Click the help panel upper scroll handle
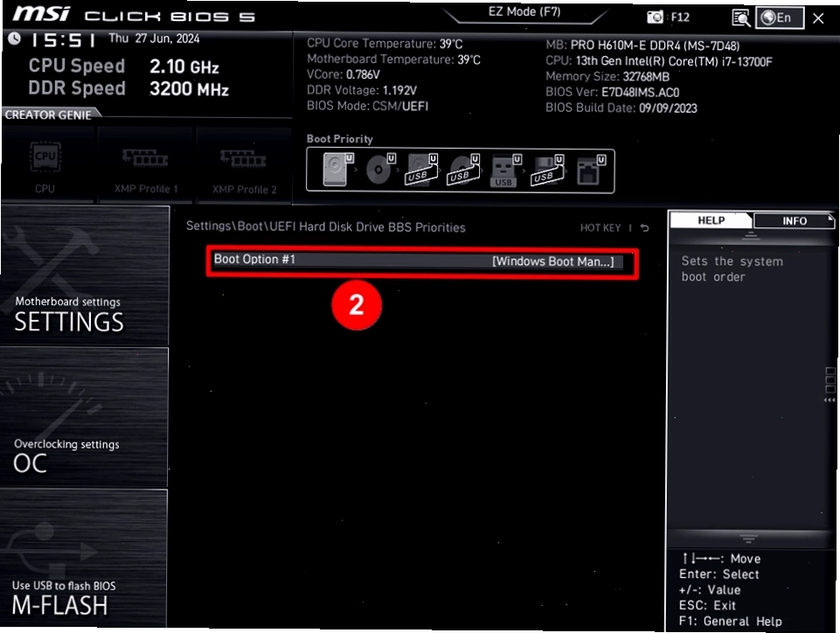Viewport: 840px width, 633px height. (x=751, y=235)
